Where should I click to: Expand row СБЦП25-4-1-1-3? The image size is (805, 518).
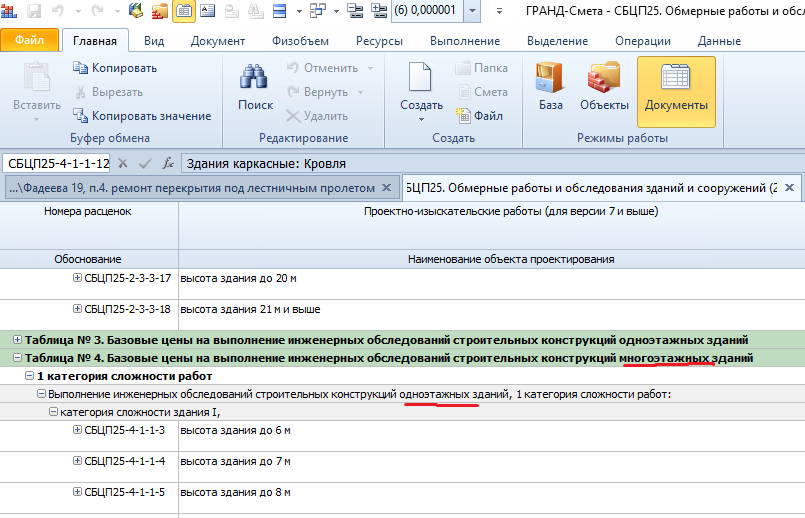coord(77,430)
